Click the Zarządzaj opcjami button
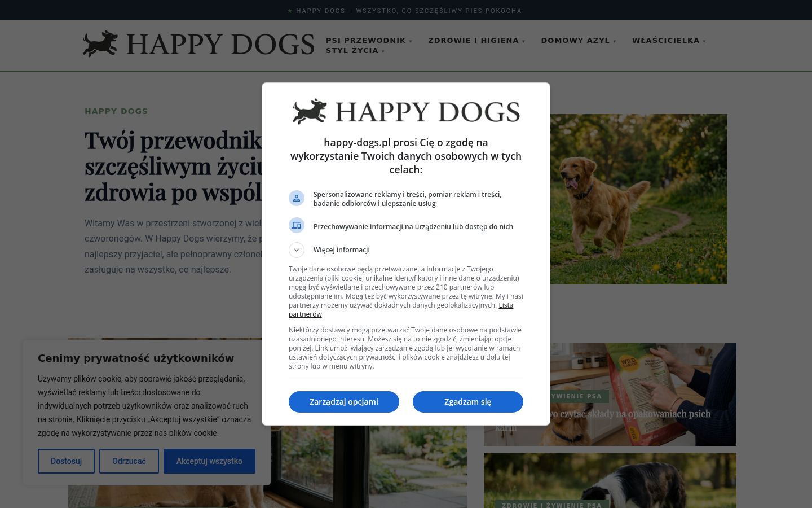Viewport: 812px width, 508px height. coord(344,401)
